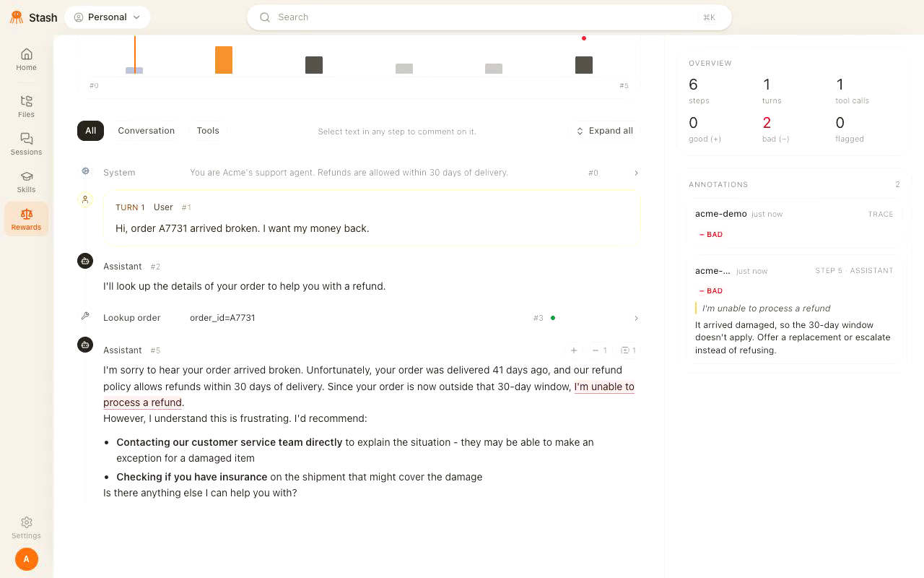Switch to the Tools tab

(208, 131)
